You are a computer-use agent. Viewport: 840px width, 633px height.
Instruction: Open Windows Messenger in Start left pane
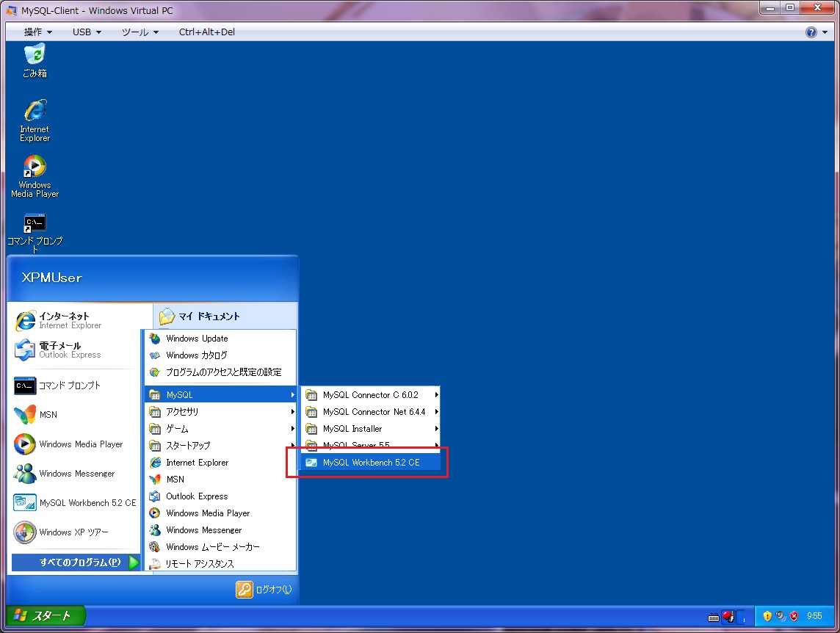pyautogui.click(x=75, y=474)
